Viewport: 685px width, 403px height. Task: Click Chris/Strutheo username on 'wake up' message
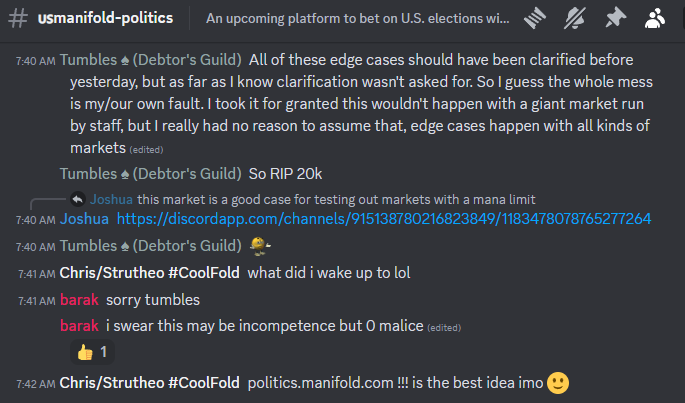pos(149,272)
